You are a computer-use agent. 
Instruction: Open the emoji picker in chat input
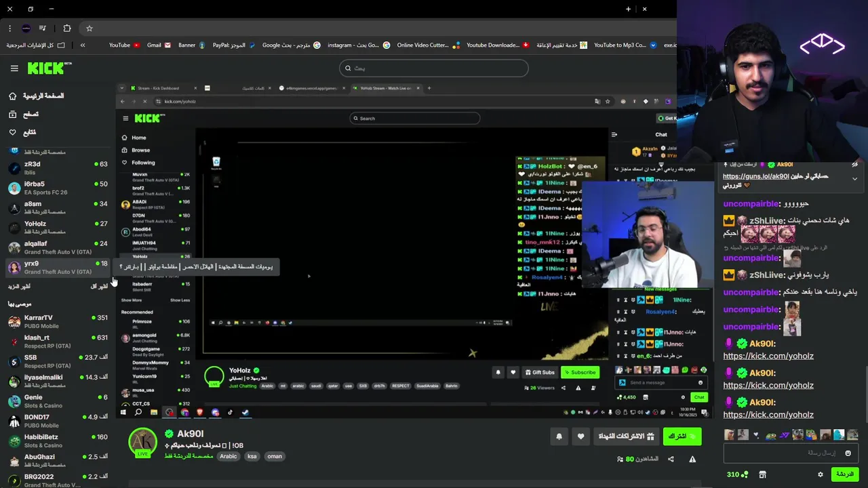click(x=848, y=453)
